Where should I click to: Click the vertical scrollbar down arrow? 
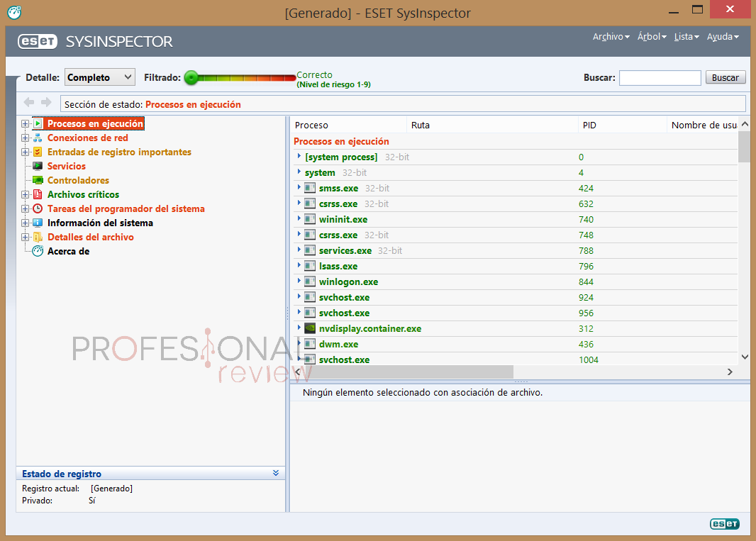pos(745,357)
